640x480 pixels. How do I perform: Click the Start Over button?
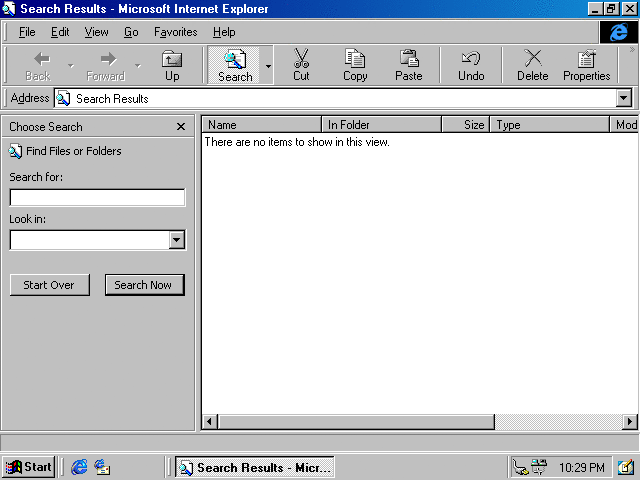(x=49, y=285)
